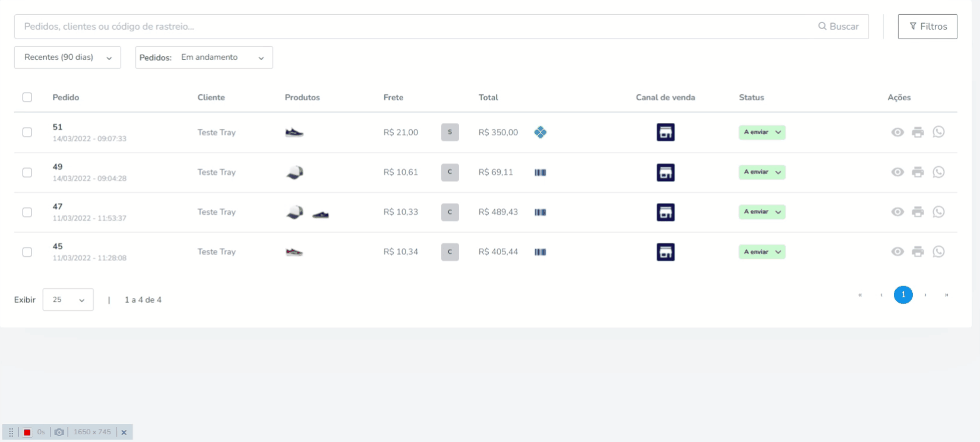Click the Total column header

(x=489, y=97)
